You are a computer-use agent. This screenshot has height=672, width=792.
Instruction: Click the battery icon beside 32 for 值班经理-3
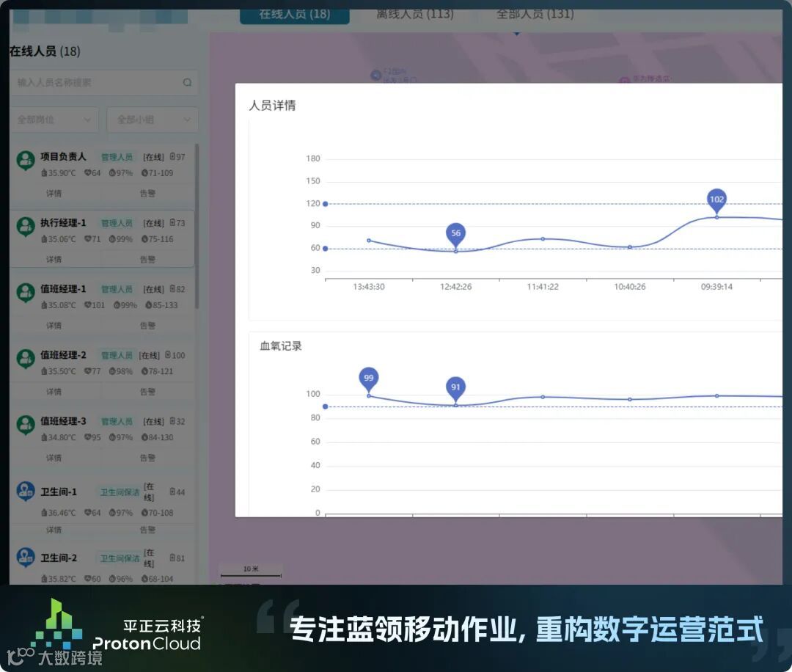pyautogui.click(x=173, y=421)
